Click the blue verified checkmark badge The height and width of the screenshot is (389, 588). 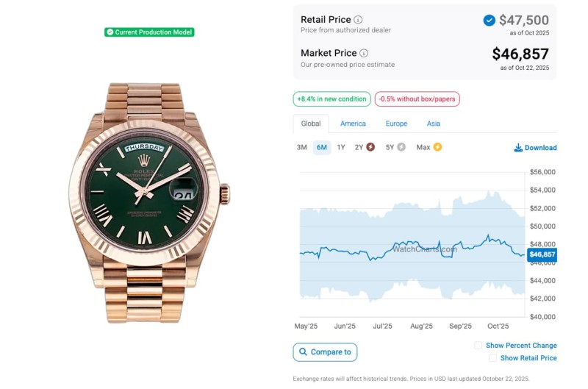click(x=489, y=20)
